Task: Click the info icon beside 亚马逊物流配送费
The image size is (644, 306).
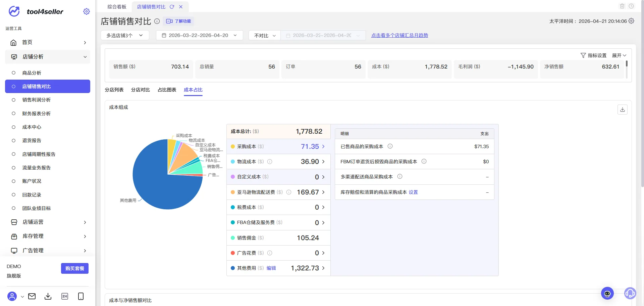Action: click(x=289, y=192)
